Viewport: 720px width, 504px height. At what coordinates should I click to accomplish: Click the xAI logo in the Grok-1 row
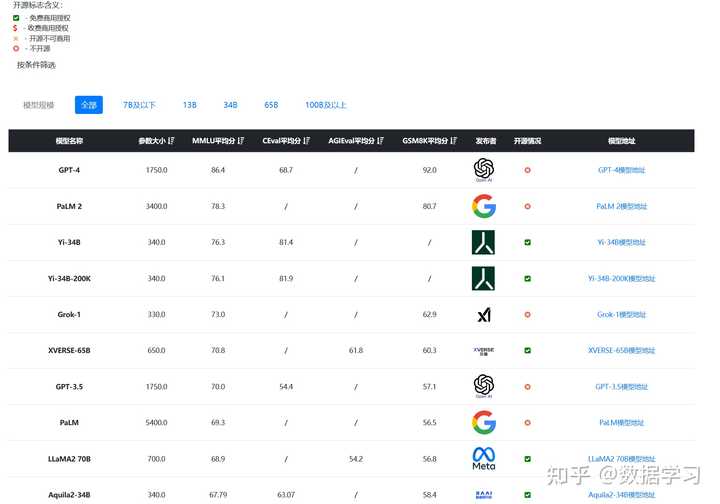(484, 315)
